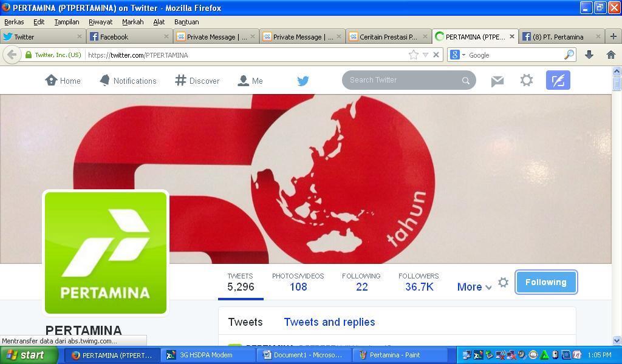Viewport: 622px width, 364px height.
Task: Click the Google search magnifier icon
Action: point(569,55)
